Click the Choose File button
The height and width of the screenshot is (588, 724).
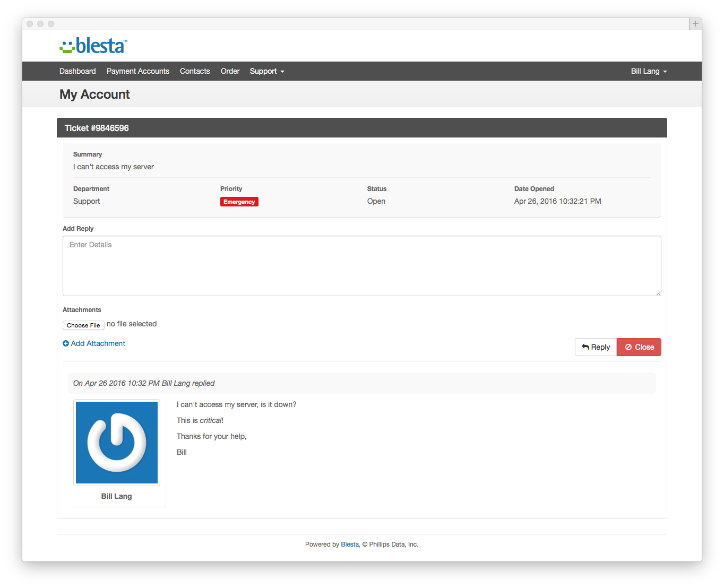83,325
